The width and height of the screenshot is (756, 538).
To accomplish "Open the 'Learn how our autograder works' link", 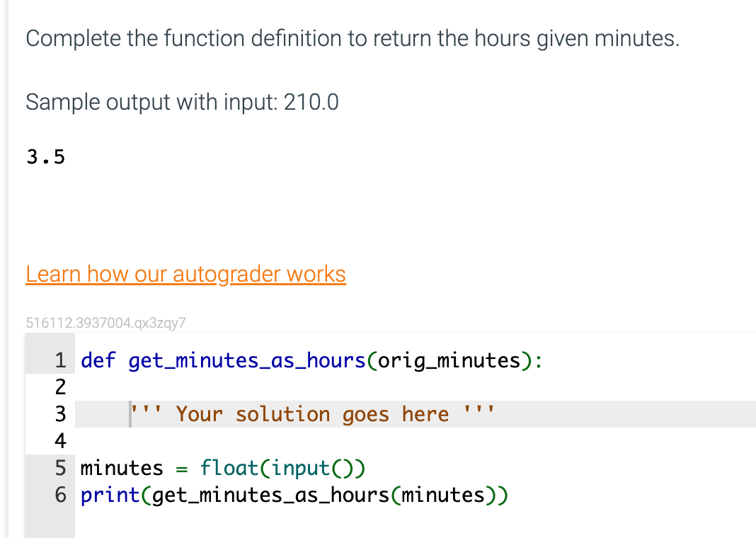I will click(185, 274).
